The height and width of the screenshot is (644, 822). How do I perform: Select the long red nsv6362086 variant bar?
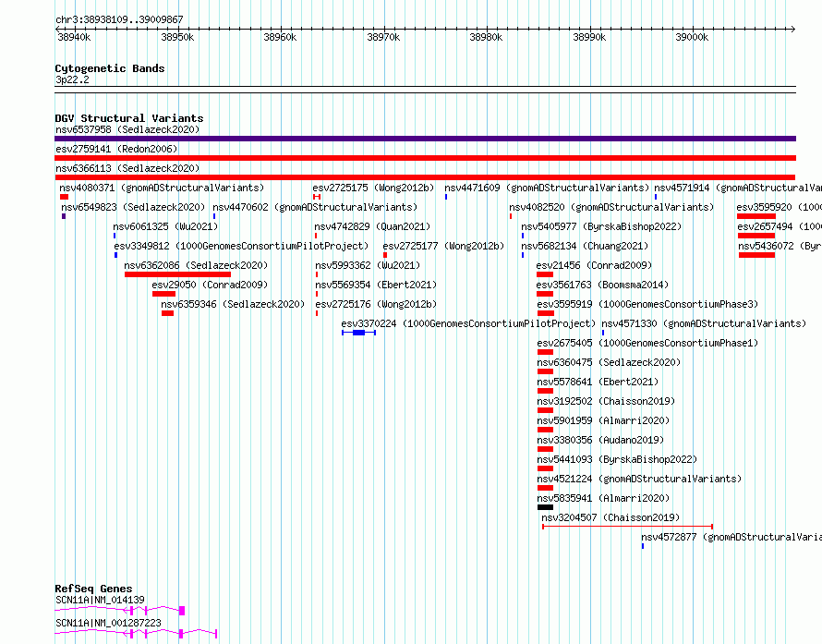pos(177,274)
